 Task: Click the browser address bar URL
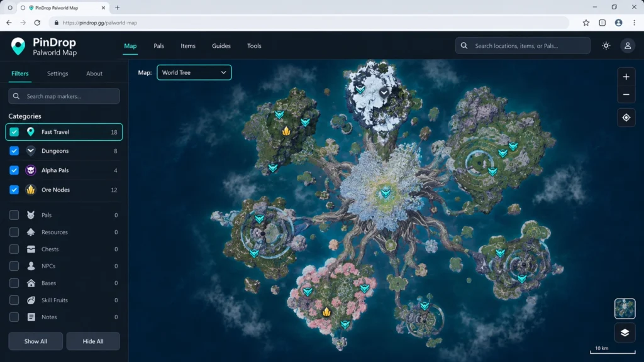pyautogui.click(x=100, y=23)
